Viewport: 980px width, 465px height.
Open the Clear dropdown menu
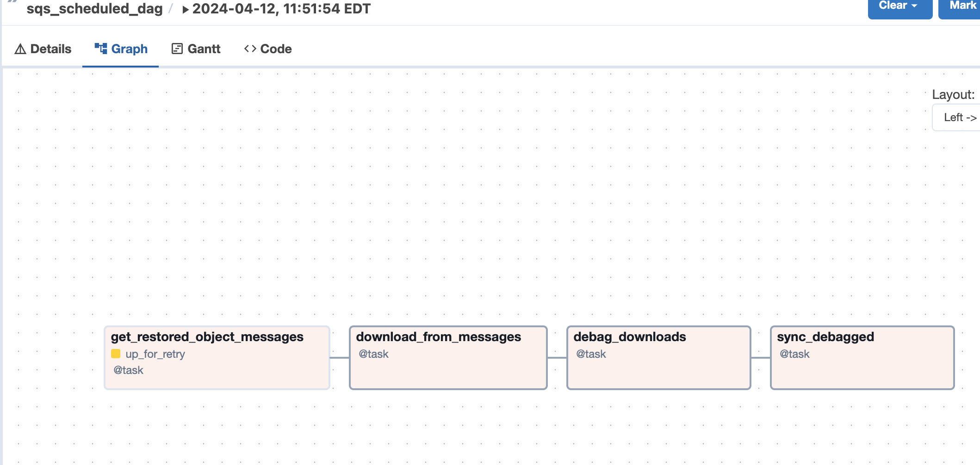point(899,6)
